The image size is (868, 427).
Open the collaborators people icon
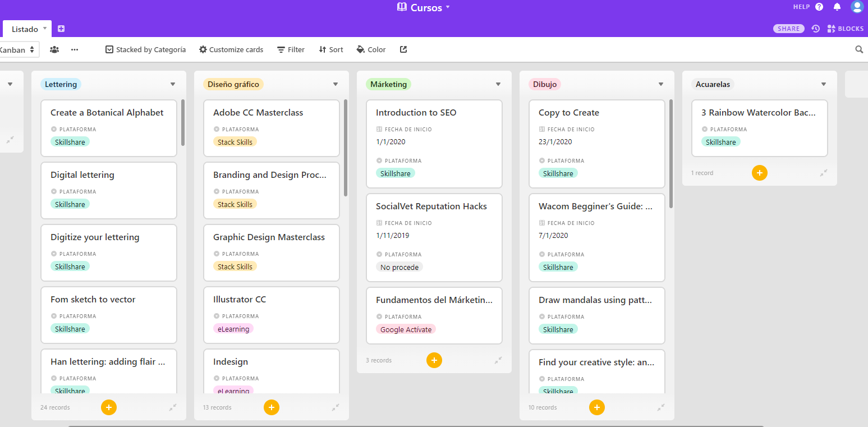(54, 49)
